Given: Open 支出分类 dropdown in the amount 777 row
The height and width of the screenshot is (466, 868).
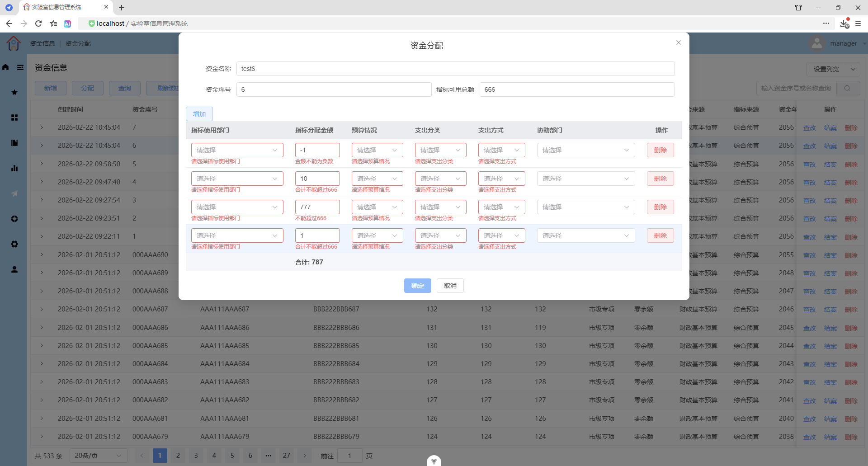Looking at the screenshot, I should point(441,207).
